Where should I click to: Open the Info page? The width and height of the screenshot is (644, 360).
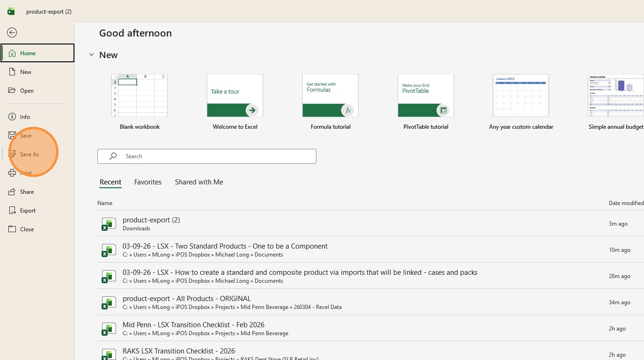point(37,117)
